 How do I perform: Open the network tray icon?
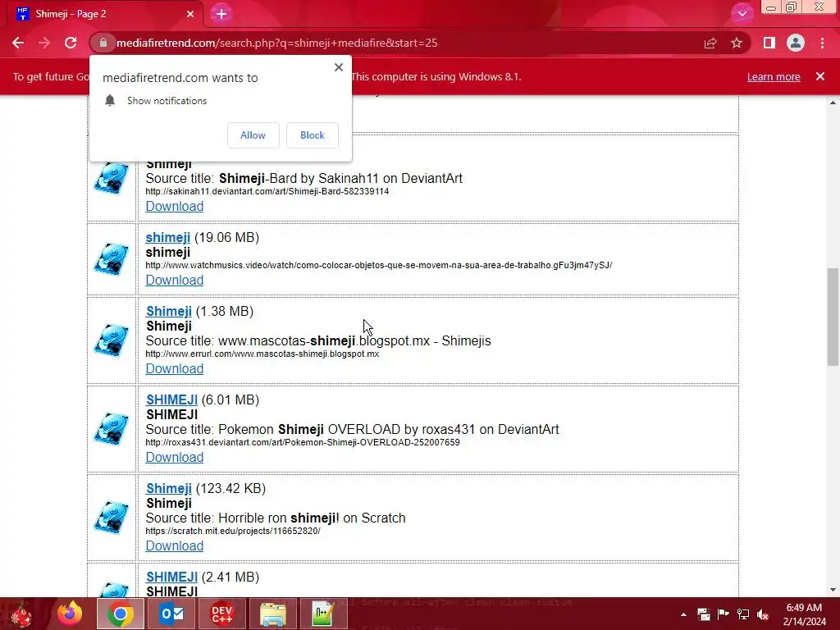tap(743, 614)
